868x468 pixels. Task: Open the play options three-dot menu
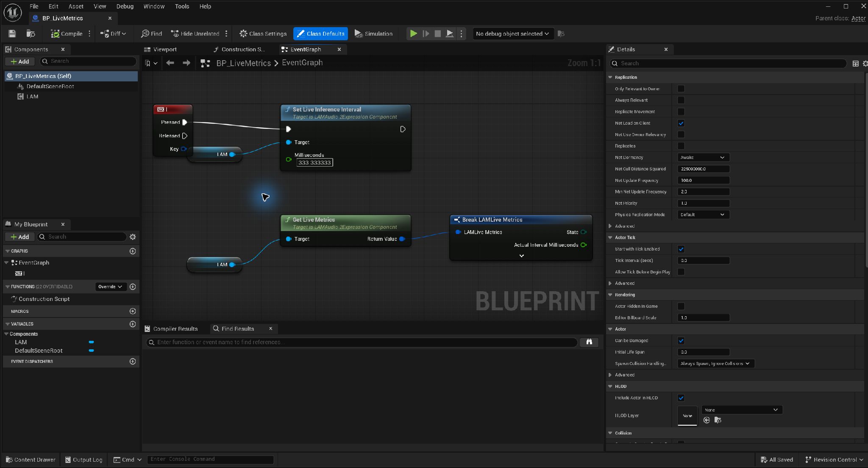[462, 33]
